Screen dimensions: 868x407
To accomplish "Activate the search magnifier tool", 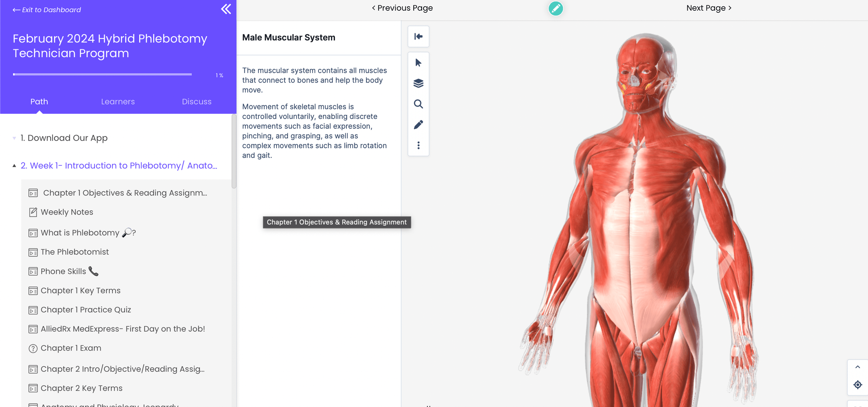I will pyautogui.click(x=418, y=104).
